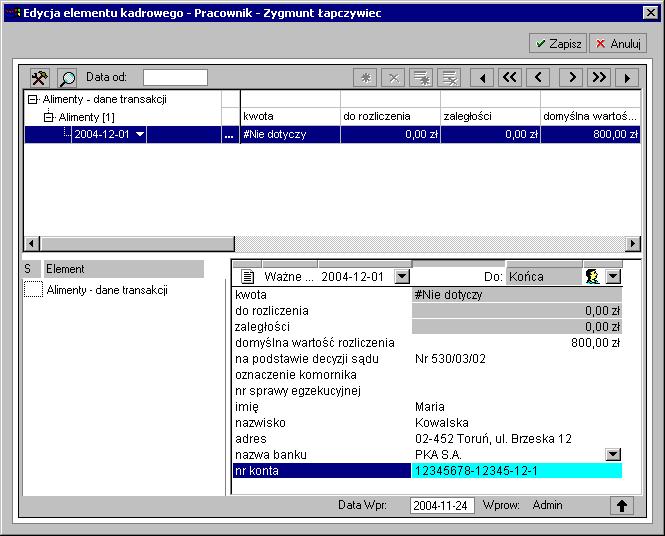Click the document icon beside Ważne
This screenshot has height=536, width=665.
coord(248,277)
